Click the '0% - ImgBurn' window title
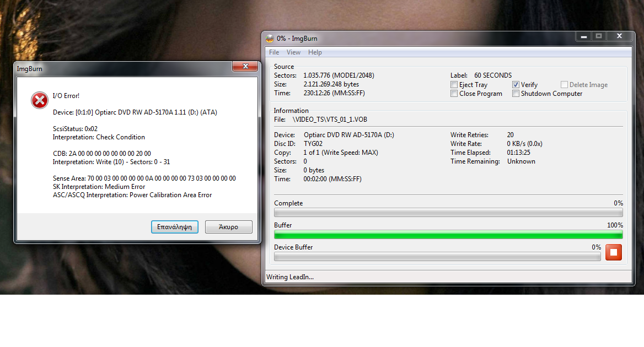The height and width of the screenshot is (347, 644). point(297,39)
